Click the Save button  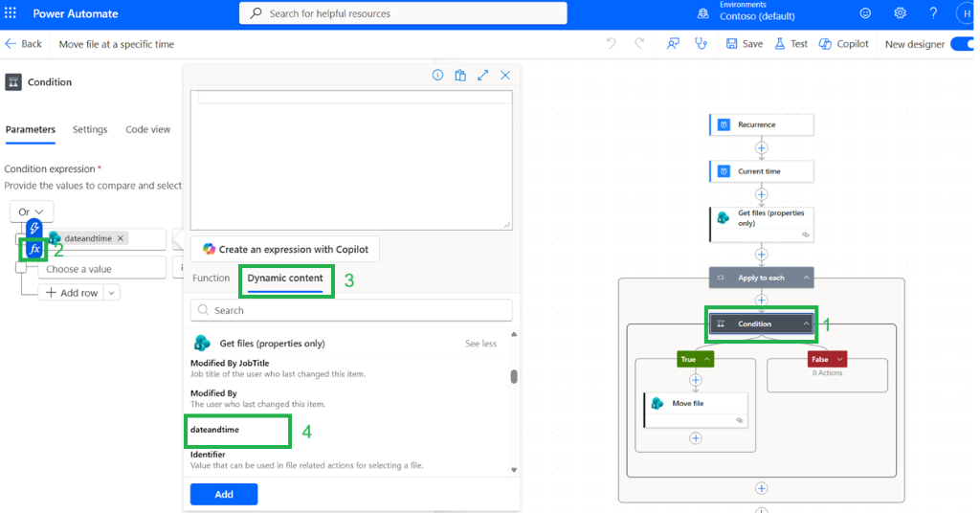coord(745,44)
